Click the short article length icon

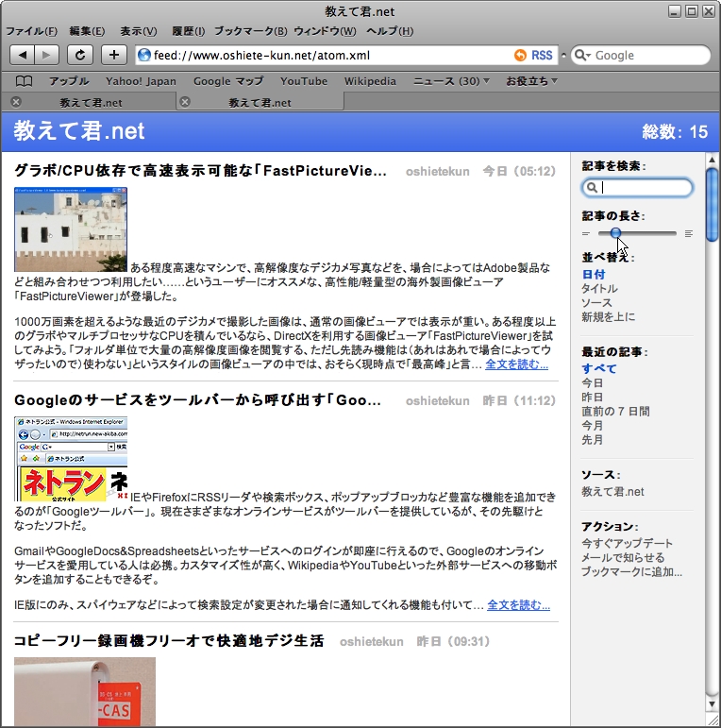(x=585, y=233)
